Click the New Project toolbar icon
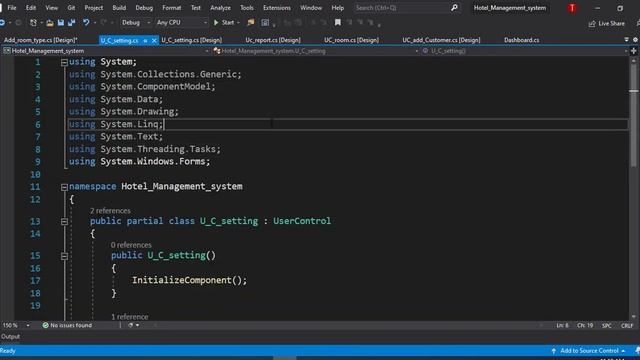This screenshot has height=360, width=640. coord(33,23)
